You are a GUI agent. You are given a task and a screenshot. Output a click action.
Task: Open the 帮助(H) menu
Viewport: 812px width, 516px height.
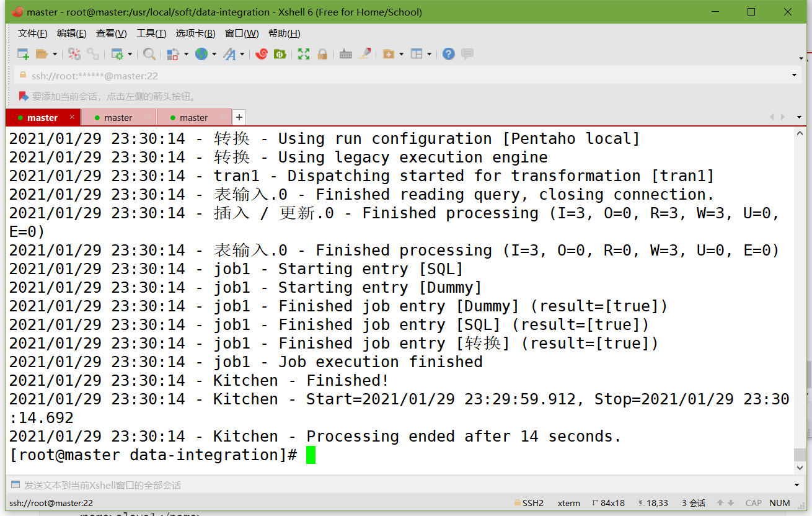point(285,33)
